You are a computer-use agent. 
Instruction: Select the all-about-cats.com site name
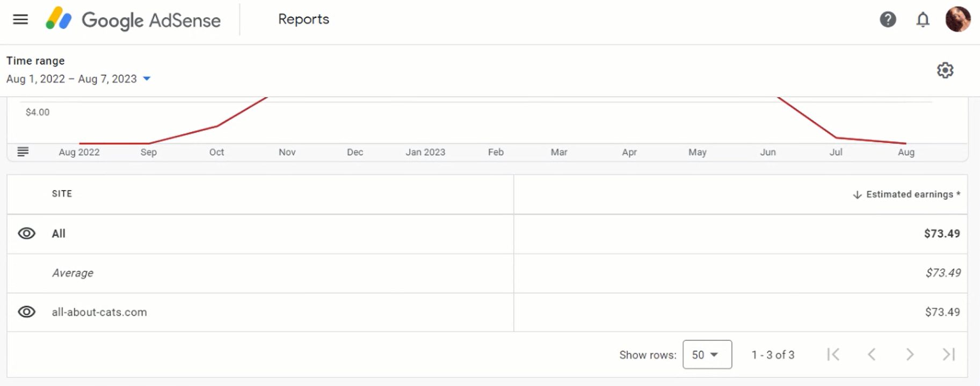99,312
